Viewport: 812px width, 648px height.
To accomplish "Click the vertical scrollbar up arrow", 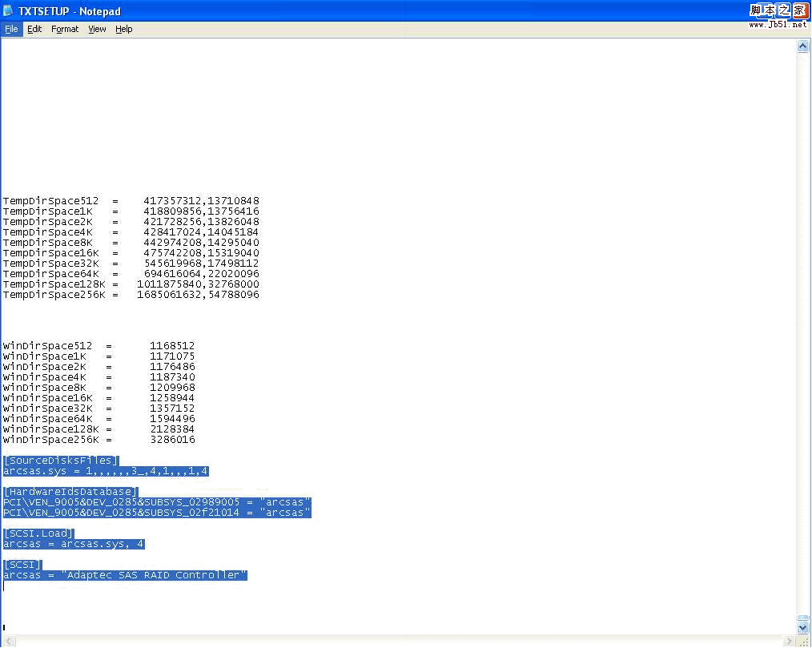I will click(802, 46).
